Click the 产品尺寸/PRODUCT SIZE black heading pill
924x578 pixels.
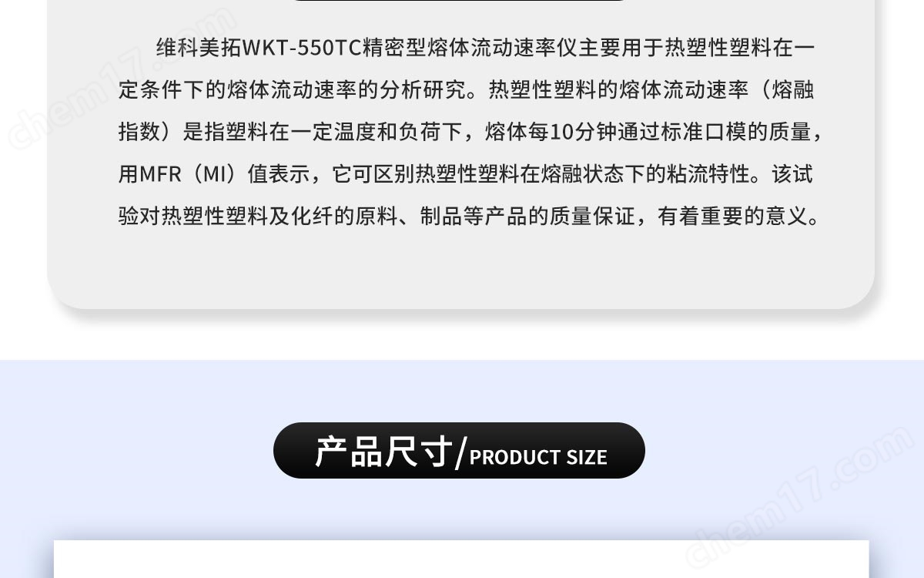click(x=459, y=451)
